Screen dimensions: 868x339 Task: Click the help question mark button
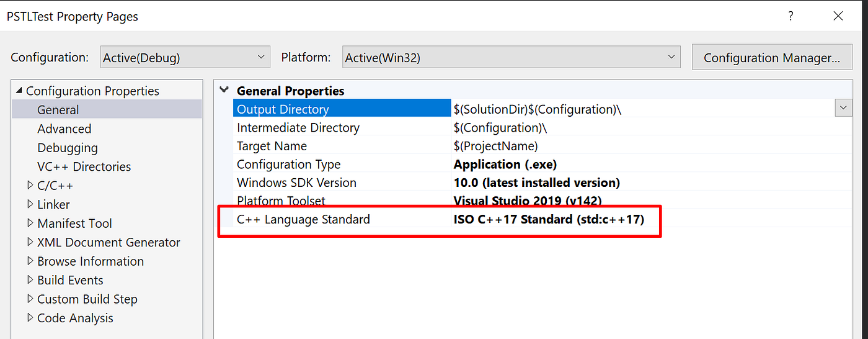pyautogui.click(x=790, y=17)
